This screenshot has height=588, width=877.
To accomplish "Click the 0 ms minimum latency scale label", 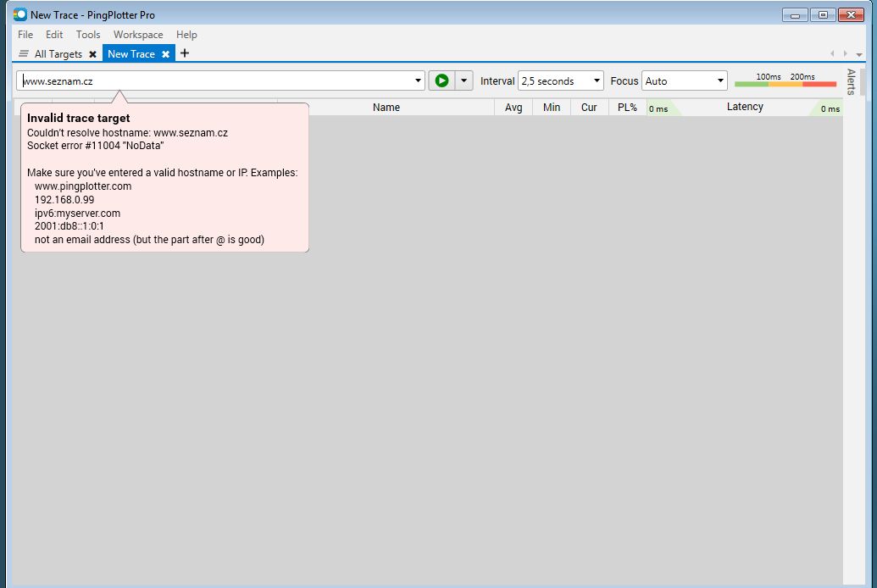I will 658,109.
